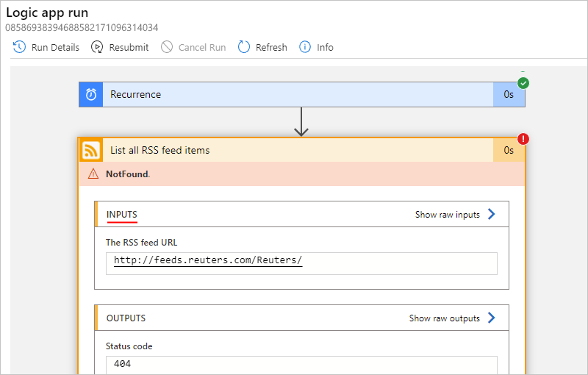The height and width of the screenshot is (375, 588).
Task: Click the Run Details clock icon
Action: [x=19, y=47]
